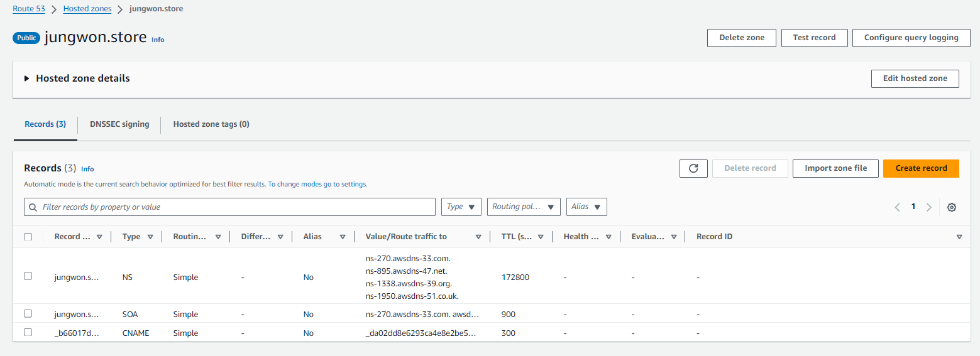Sort by Record ID column arrow
Image resolution: width=980 pixels, height=356 pixels.
click(959, 237)
